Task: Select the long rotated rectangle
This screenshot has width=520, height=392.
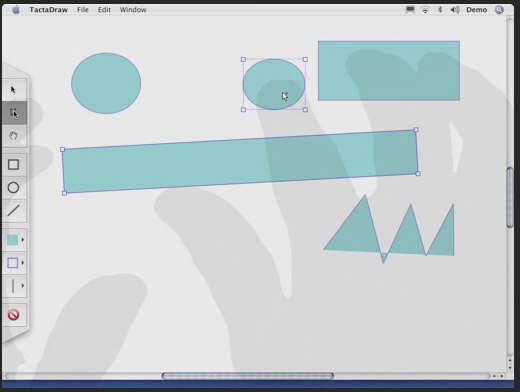Action: [240, 161]
